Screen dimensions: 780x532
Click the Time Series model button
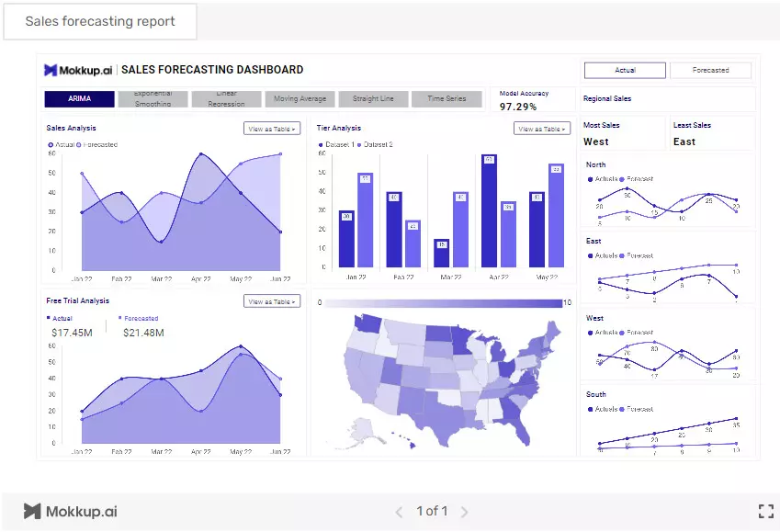tap(447, 99)
